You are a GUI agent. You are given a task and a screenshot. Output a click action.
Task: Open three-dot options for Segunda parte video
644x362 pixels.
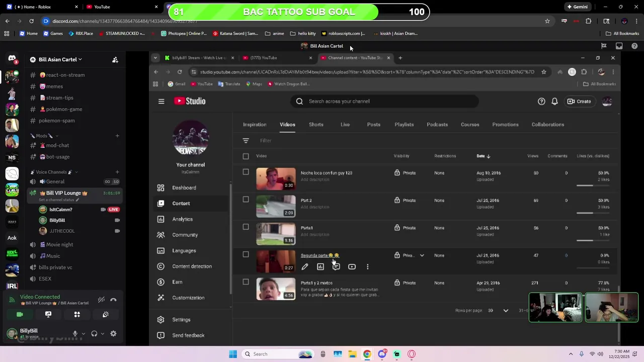click(367, 267)
